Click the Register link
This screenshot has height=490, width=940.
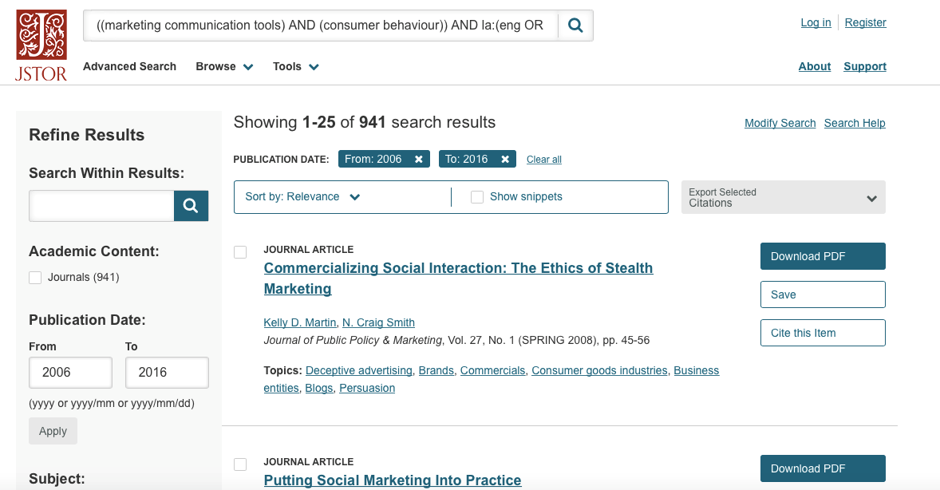pyautogui.click(x=865, y=23)
